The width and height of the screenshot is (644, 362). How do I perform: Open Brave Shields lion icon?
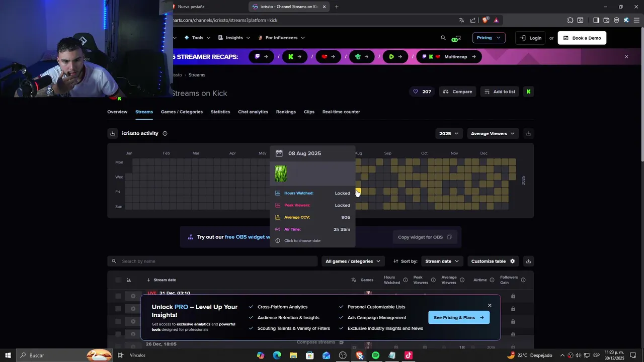pos(485,20)
